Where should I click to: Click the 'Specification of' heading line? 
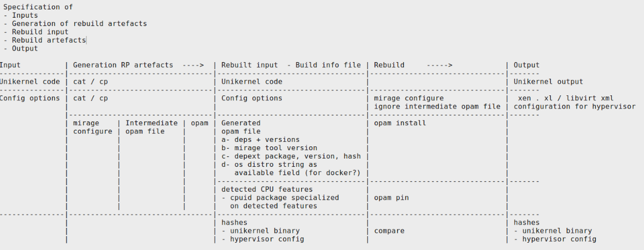38,7
